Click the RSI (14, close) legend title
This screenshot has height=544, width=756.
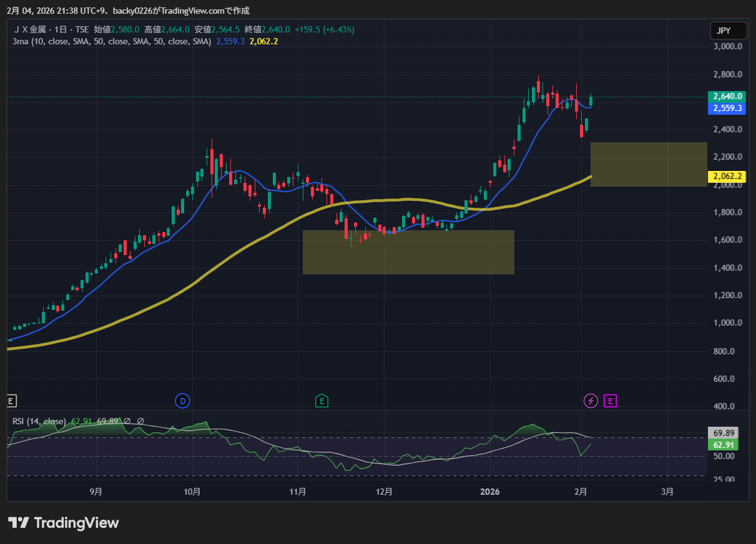39,421
